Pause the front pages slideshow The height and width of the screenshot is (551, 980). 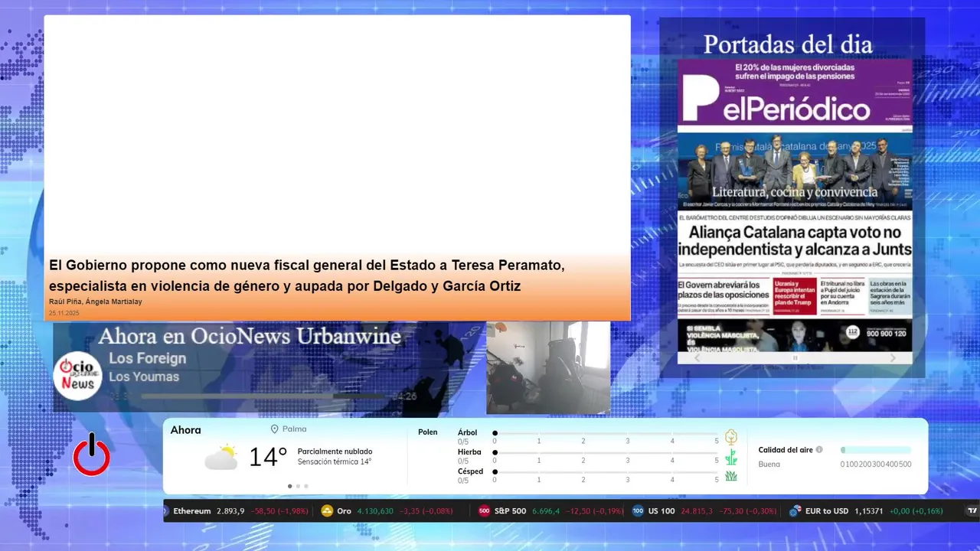(x=795, y=358)
